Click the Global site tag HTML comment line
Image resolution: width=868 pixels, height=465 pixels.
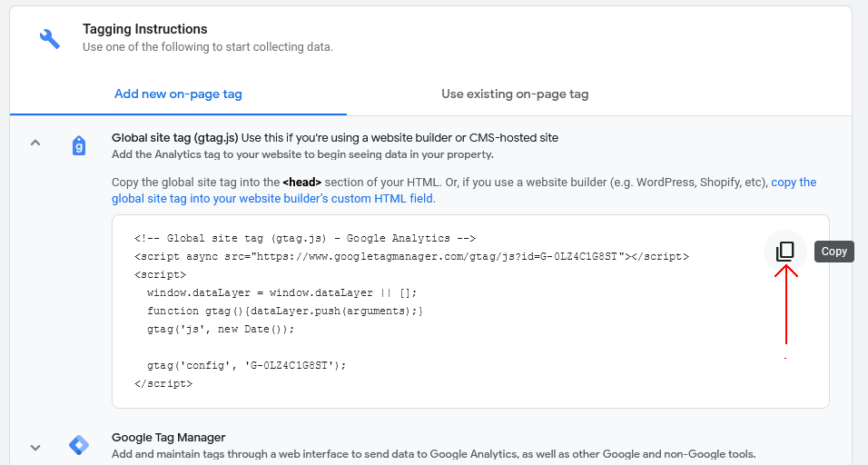pyautogui.click(x=304, y=238)
